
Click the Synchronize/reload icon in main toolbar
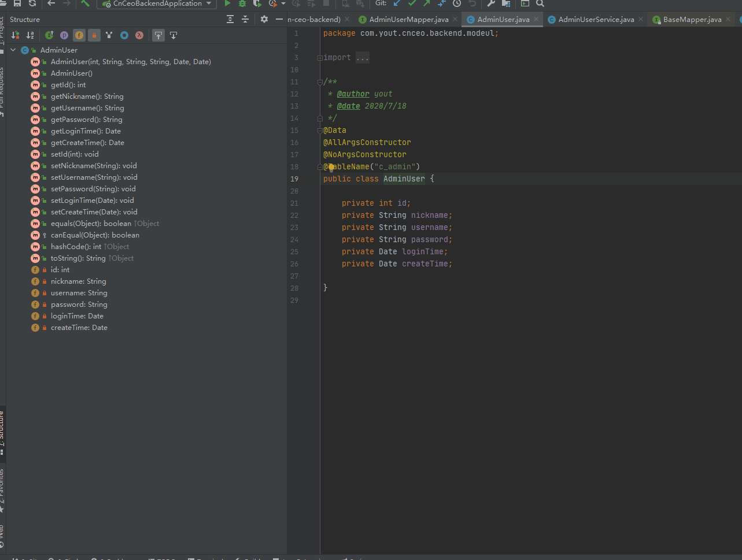(32, 3)
